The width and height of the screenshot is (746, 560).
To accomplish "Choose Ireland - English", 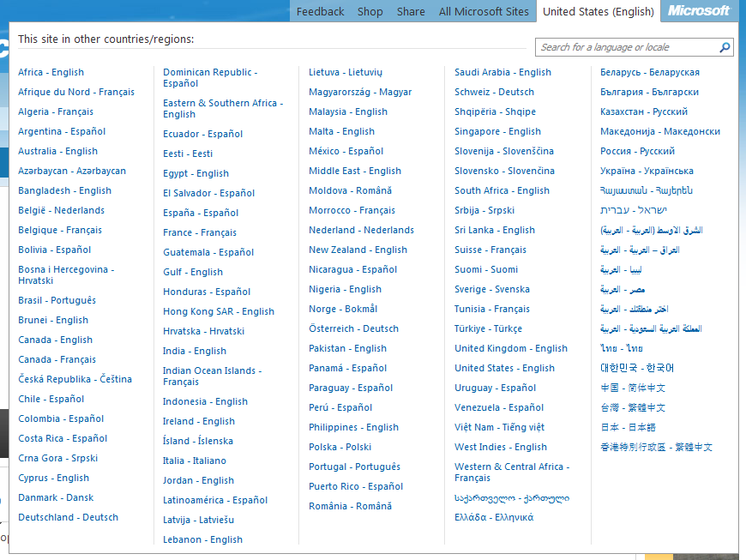I will tap(199, 422).
